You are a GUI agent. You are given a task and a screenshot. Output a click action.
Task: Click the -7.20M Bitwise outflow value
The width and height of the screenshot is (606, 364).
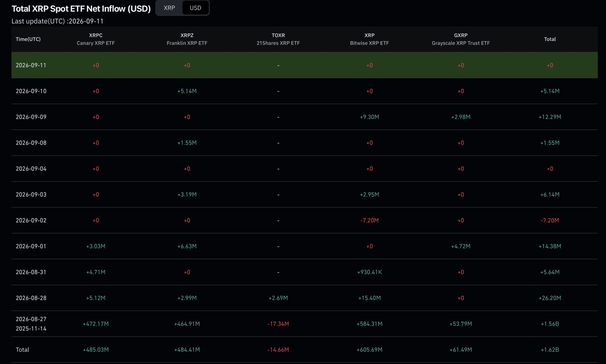[x=370, y=220]
